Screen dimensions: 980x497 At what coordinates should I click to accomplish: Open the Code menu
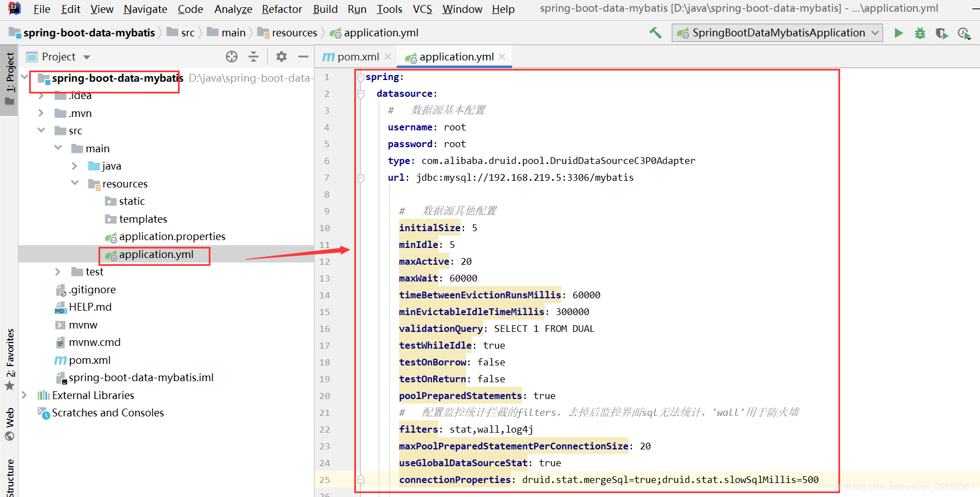pyautogui.click(x=190, y=9)
